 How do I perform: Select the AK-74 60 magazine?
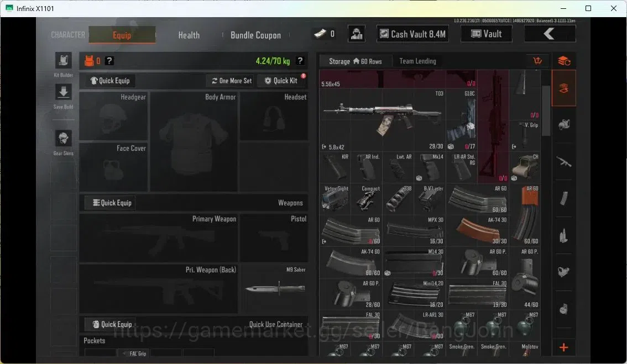[x=351, y=262]
